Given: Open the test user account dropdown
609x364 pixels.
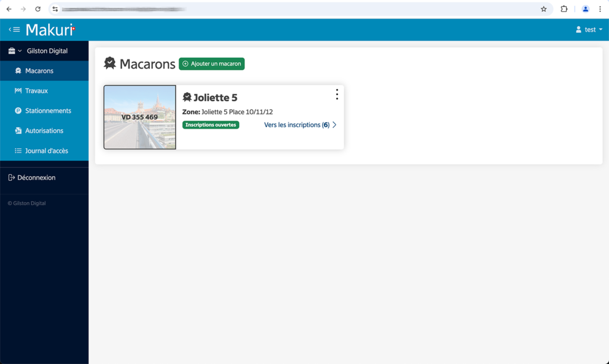Looking at the screenshot, I should click(x=589, y=30).
